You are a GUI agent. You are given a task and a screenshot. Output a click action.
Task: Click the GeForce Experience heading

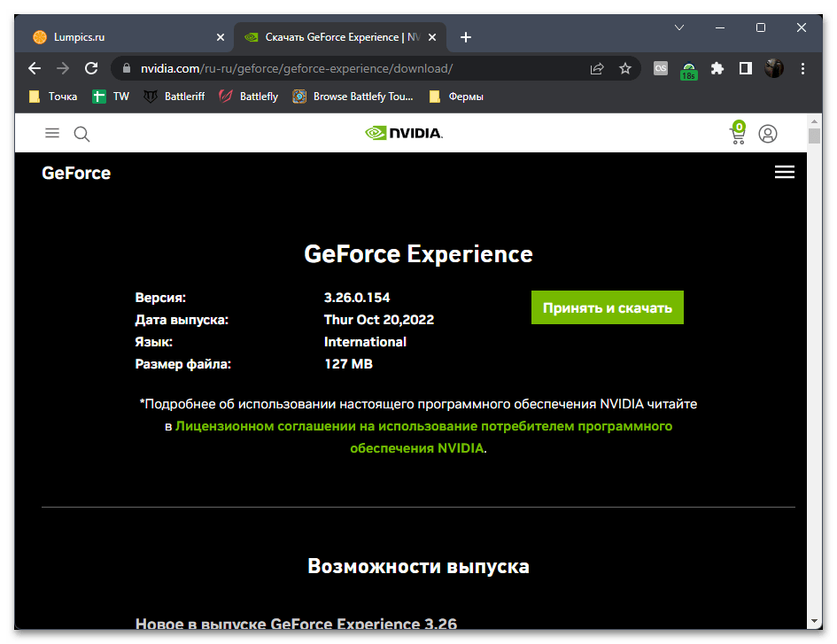pos(418,254)
